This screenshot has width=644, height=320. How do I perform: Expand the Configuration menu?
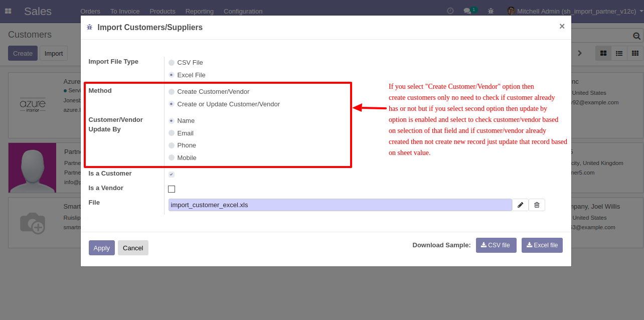243,11
